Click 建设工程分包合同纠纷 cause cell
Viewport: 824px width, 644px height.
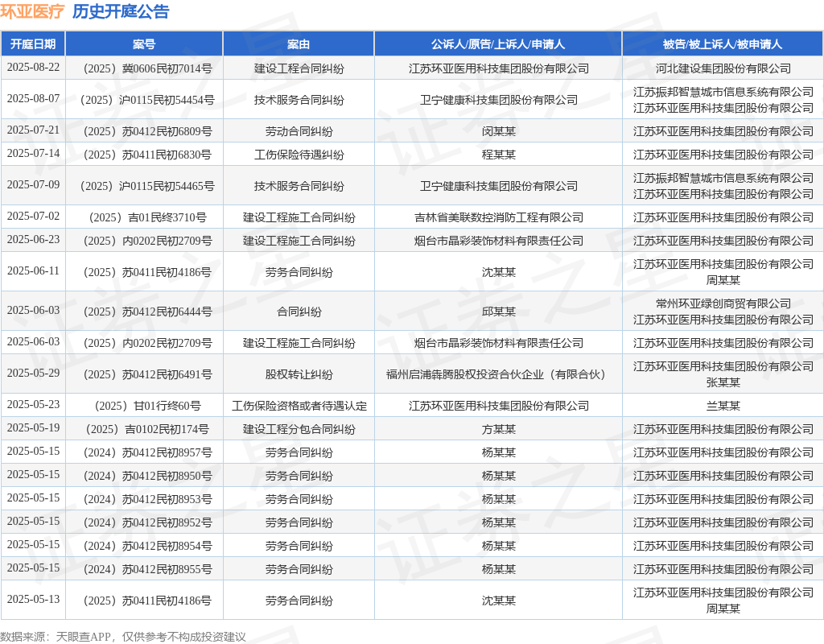(299, 430)
